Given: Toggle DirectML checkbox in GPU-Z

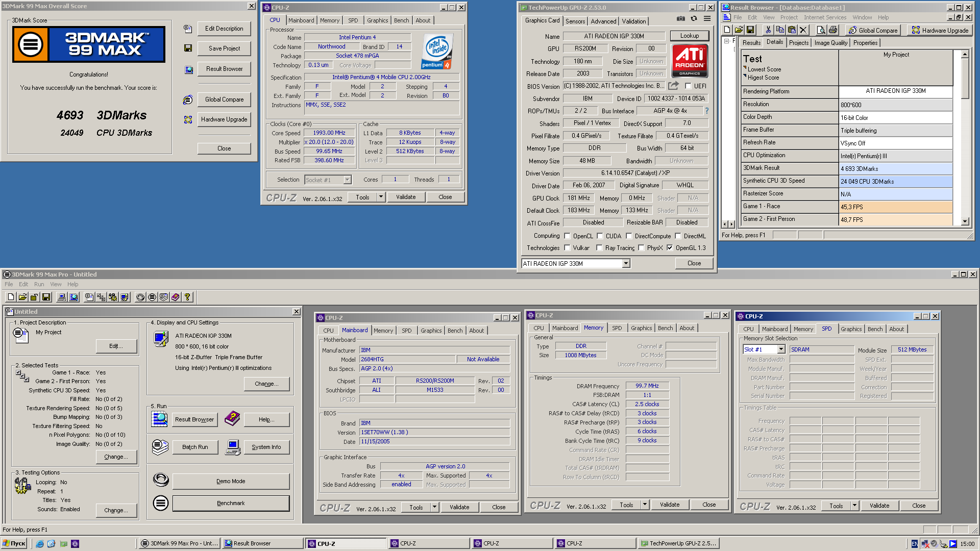Looking at the screenshot, I should point(678,236).
